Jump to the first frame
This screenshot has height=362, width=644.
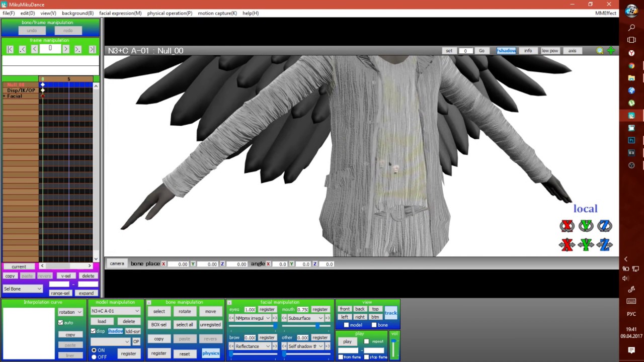coord(10,49)
